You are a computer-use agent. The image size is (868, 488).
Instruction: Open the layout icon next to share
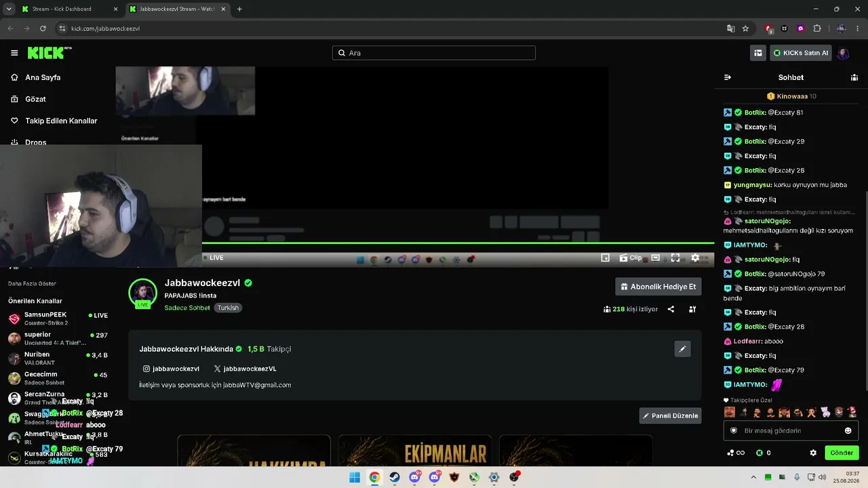click(x=692, y=309)
